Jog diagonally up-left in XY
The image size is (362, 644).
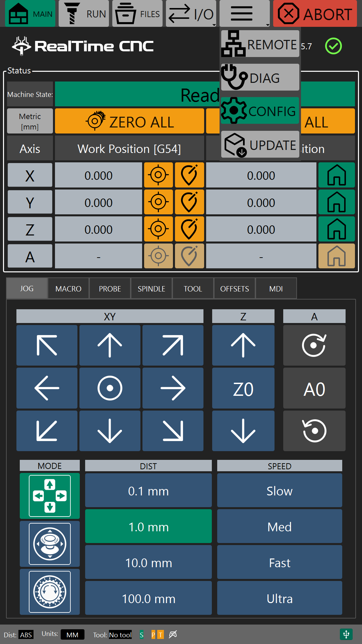pos(47,345)
